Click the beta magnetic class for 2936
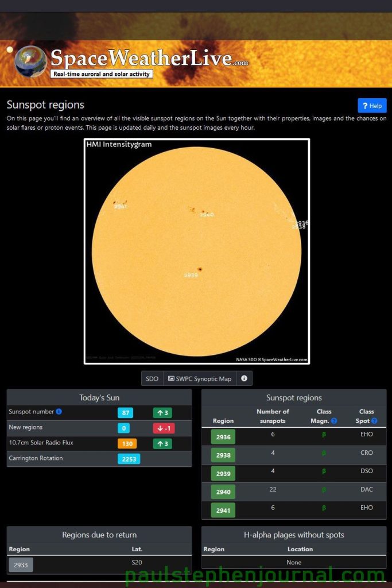This screenshot has width=392, height=588. click(x=324, y=434)
